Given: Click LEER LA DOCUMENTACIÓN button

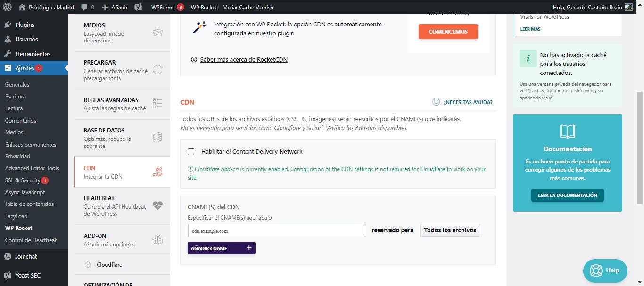Looking at the screenshot, I should click(x=568, y=195).
